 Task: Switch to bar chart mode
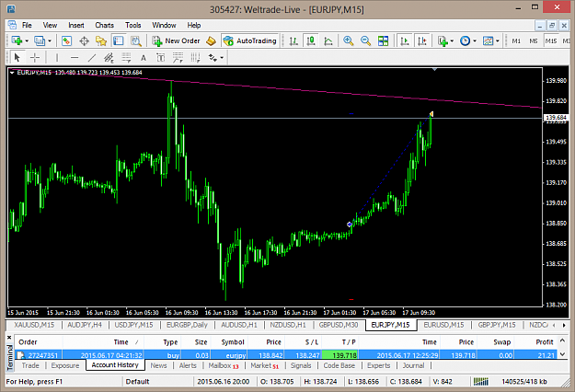point(293,40)
